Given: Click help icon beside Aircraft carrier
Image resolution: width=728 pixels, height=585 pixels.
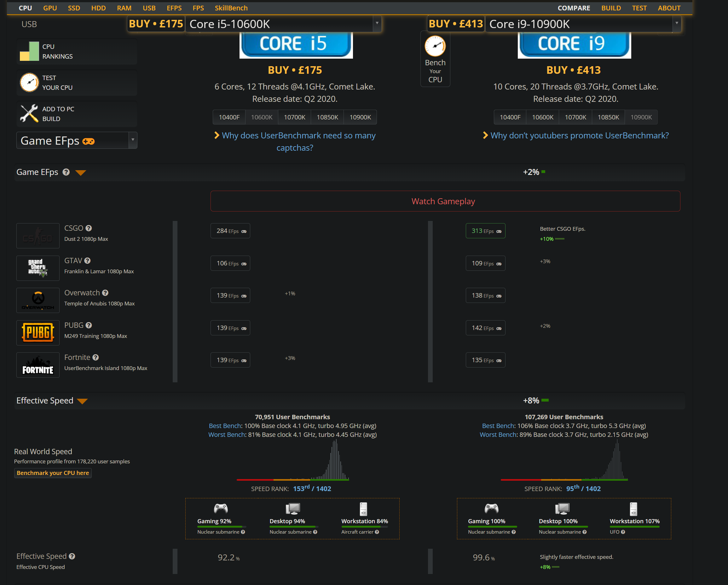Looking at the screenshot, I should [377, 532].
